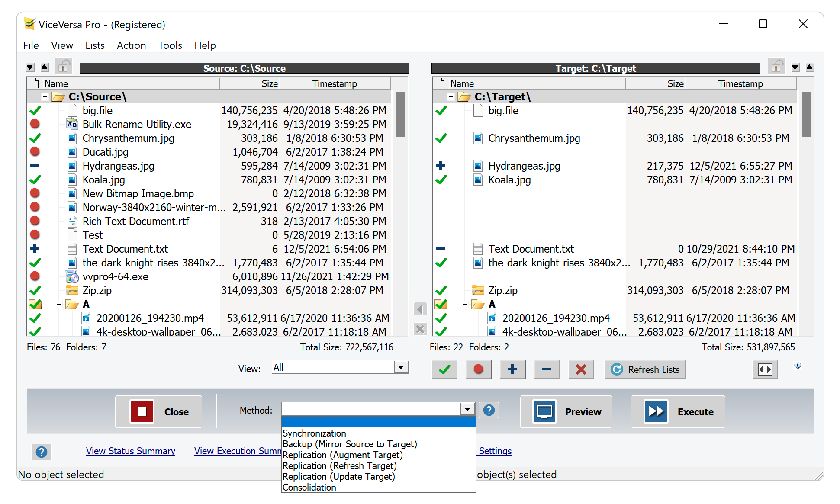Image resolution: width=840 pixels, height=504 pixels.
Task: Click the vvpro4-64.exe file icon
Action: tap(72, 276)
